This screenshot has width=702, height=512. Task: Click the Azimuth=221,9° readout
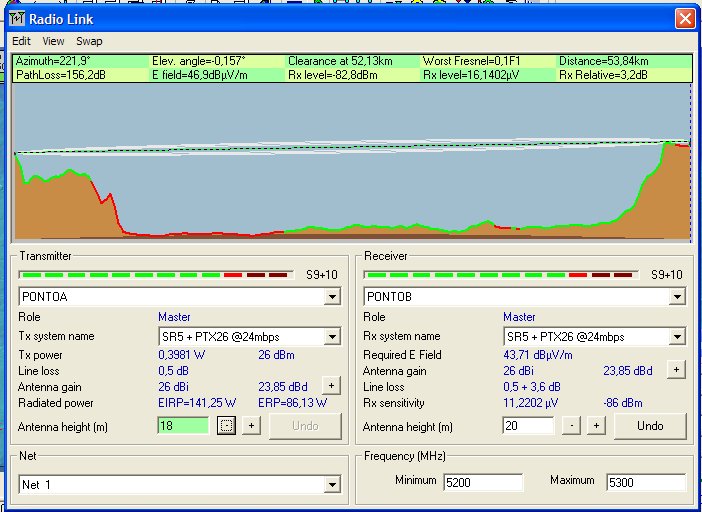[53, 61]
